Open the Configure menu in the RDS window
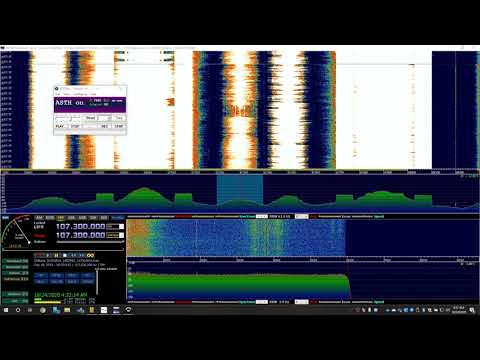The width and height of the screenshot is (480, 360). [x=80, y=94]
